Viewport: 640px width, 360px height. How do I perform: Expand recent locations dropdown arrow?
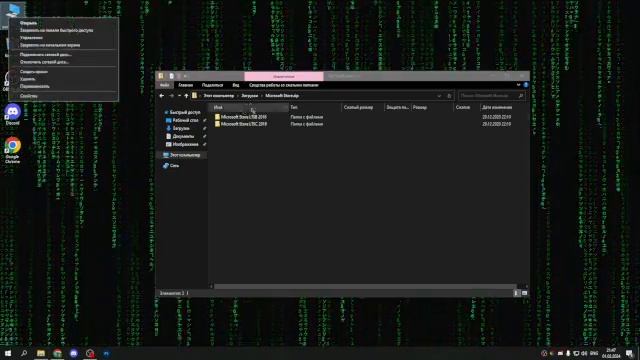pyautogui.click(x=179, y=96)
